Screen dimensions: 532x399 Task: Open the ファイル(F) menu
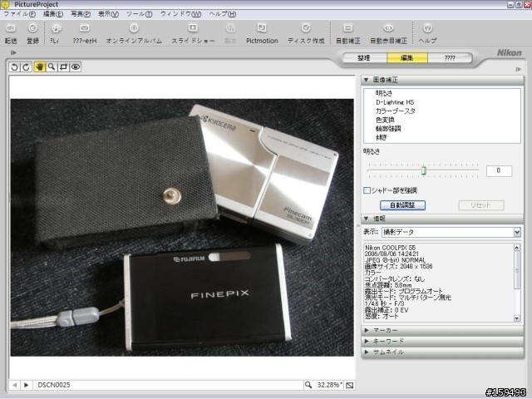click(x=19, y=14)
